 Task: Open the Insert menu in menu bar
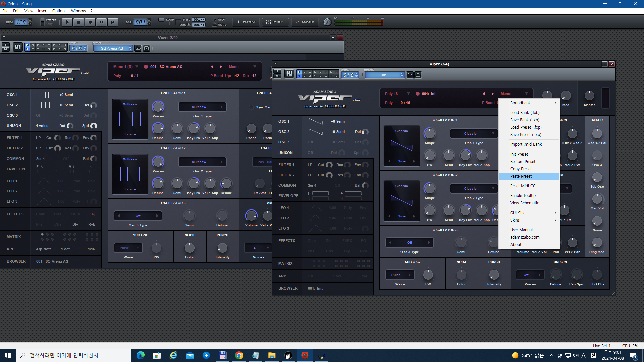[x=43, y=11]
